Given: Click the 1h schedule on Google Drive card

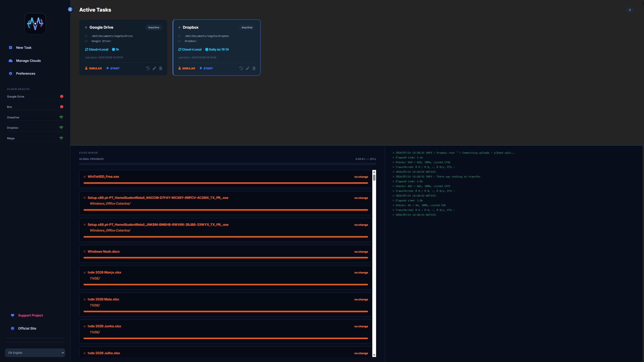Looking at the screenshot, I should point(115,50).
